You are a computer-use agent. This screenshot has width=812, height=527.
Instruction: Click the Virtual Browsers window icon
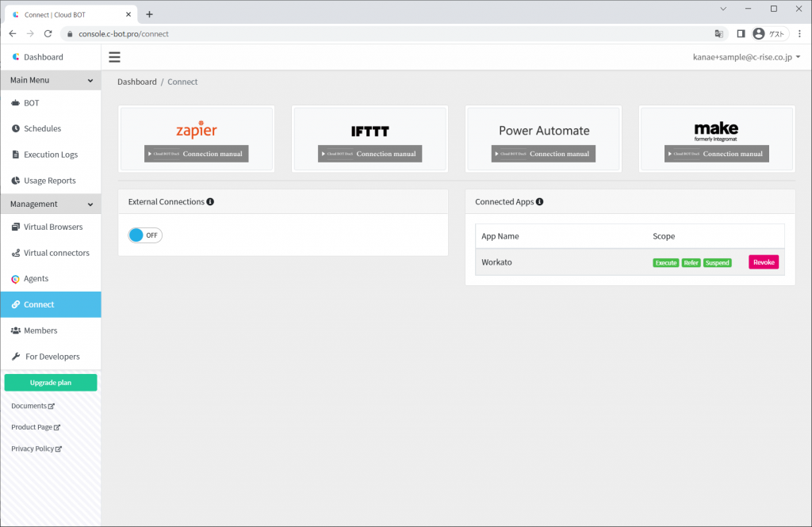(16, 227)
